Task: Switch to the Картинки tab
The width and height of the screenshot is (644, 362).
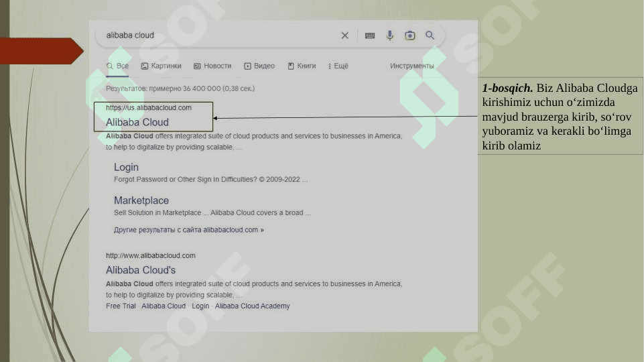Action: coord(161,66)
